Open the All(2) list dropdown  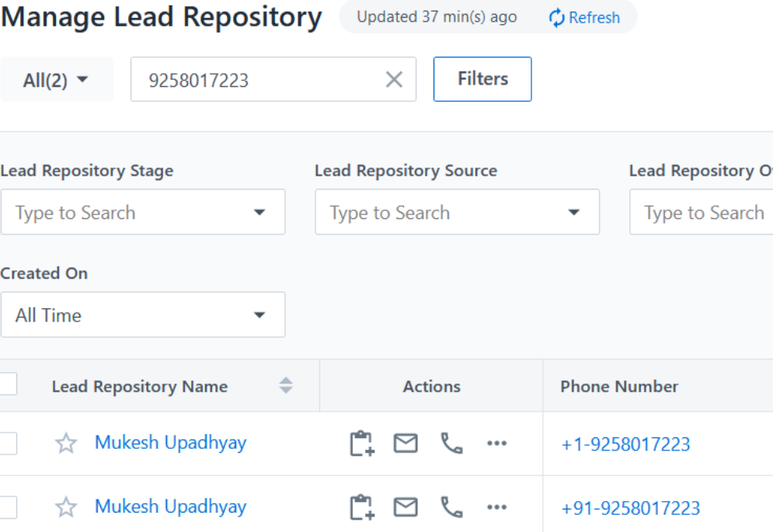pyautogui.click(x=56, y=80)
